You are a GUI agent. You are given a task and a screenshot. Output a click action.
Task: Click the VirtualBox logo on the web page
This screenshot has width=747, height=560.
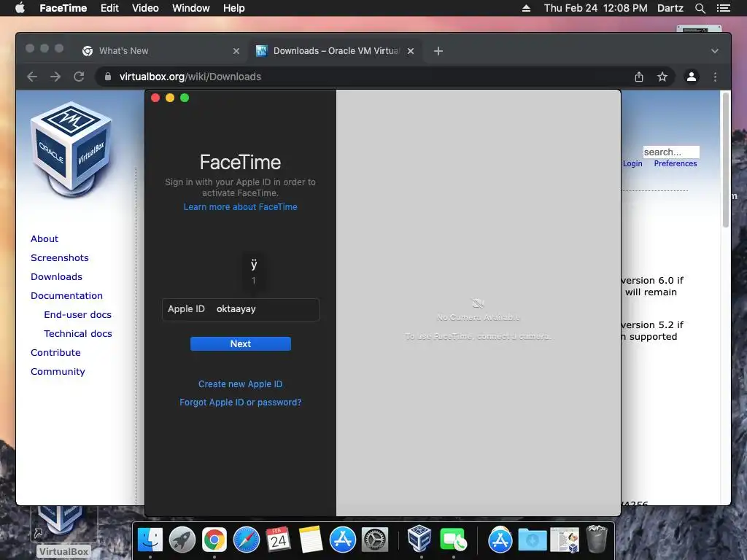click(x=71, y=149)
